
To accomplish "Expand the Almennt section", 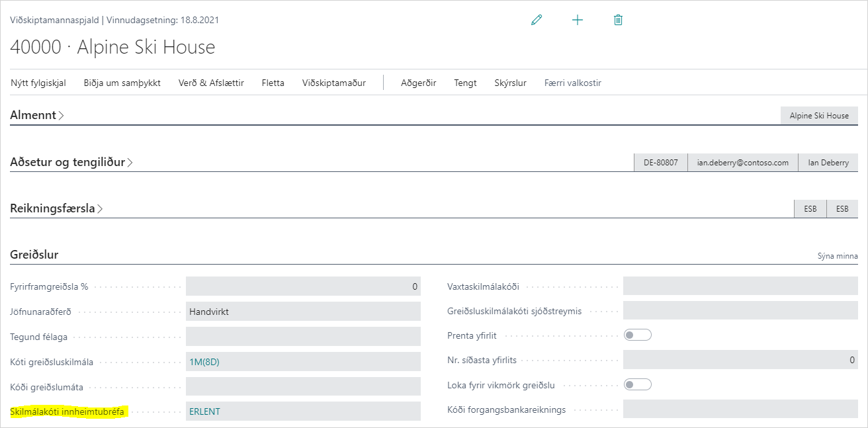I will point(37,115).
